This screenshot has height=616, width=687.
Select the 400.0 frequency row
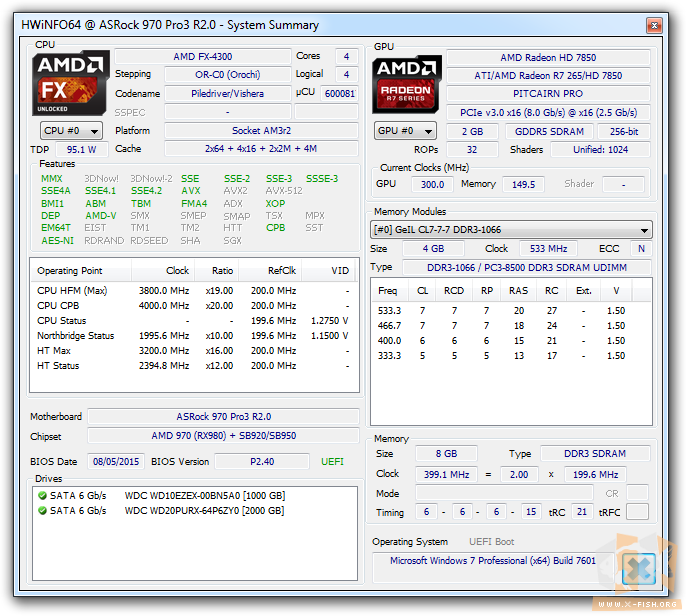[511, 340]
